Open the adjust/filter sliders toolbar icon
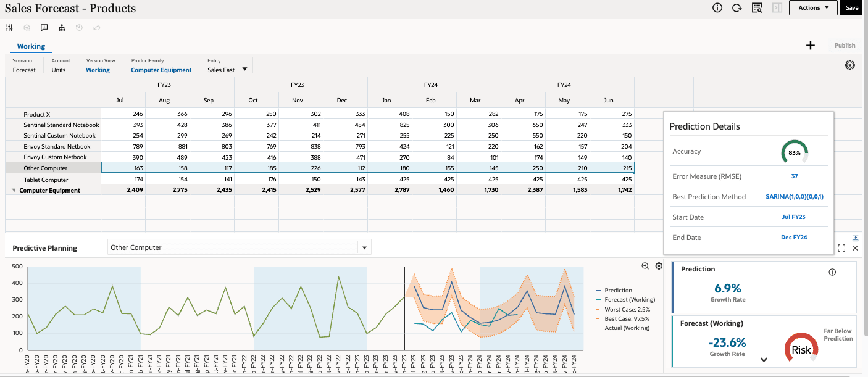 pos(9,27)
